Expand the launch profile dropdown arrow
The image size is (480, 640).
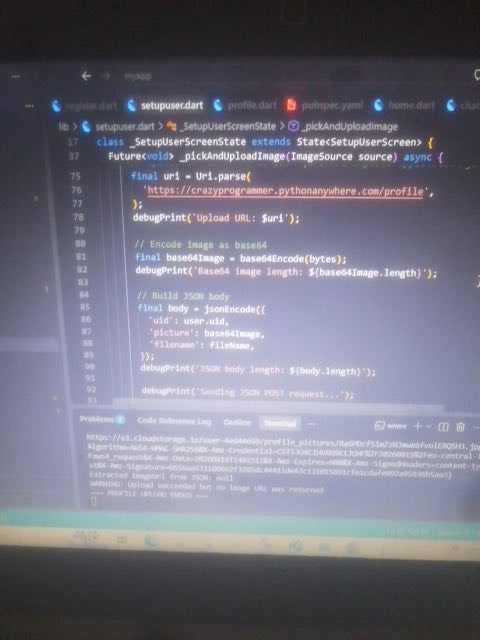(x=428, y=427)
